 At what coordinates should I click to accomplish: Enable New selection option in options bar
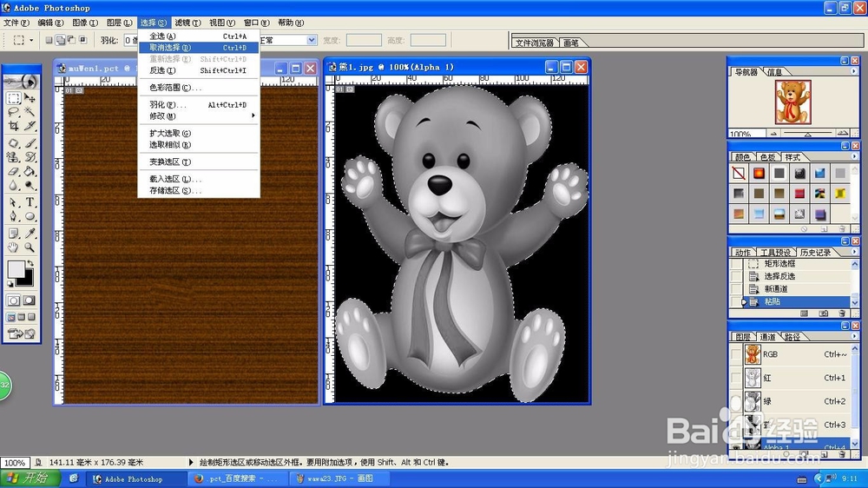pos(49,40)
